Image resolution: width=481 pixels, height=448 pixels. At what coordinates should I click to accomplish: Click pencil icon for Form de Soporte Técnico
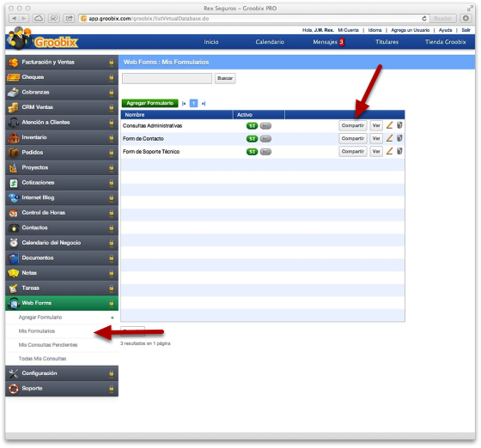[389, 151]
